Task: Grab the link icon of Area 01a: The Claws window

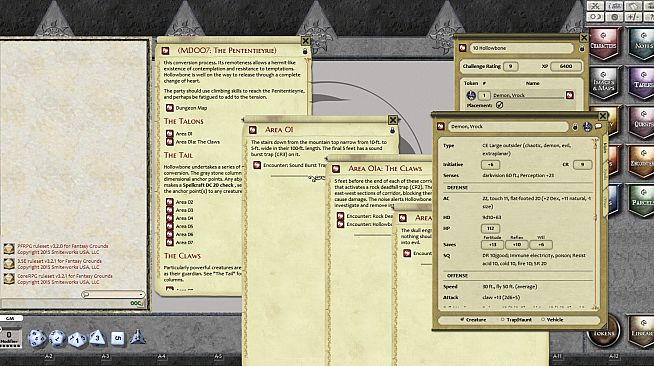Action: coord(336,168)
